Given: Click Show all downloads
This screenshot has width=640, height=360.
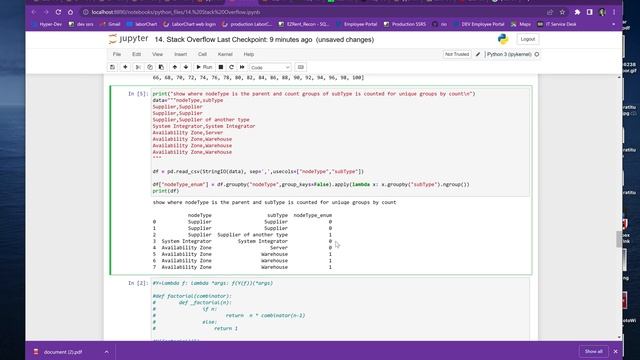Looking at the screenshot, I should pos(593,351).
